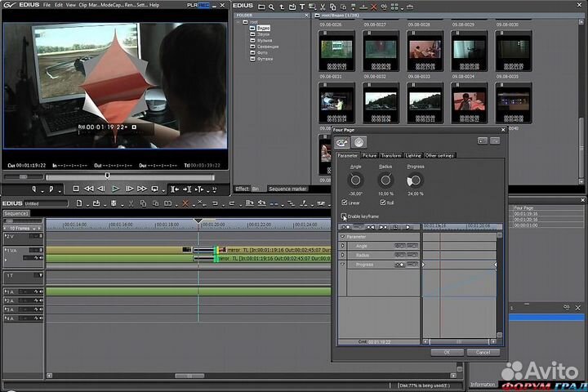Click the Fast Forward button in the player
This screenshot has height=392, width=588.
[x=141, y=189]
